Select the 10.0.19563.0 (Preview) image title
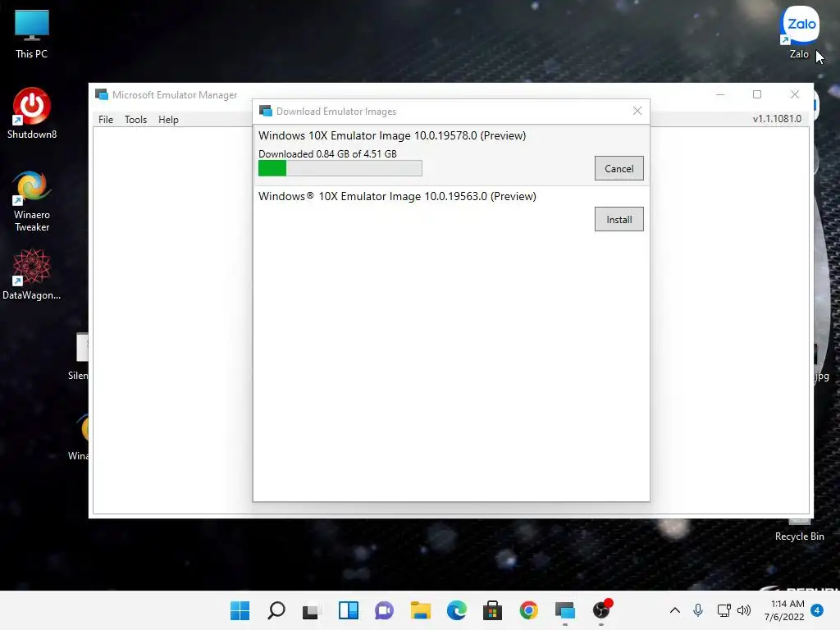 397,196
